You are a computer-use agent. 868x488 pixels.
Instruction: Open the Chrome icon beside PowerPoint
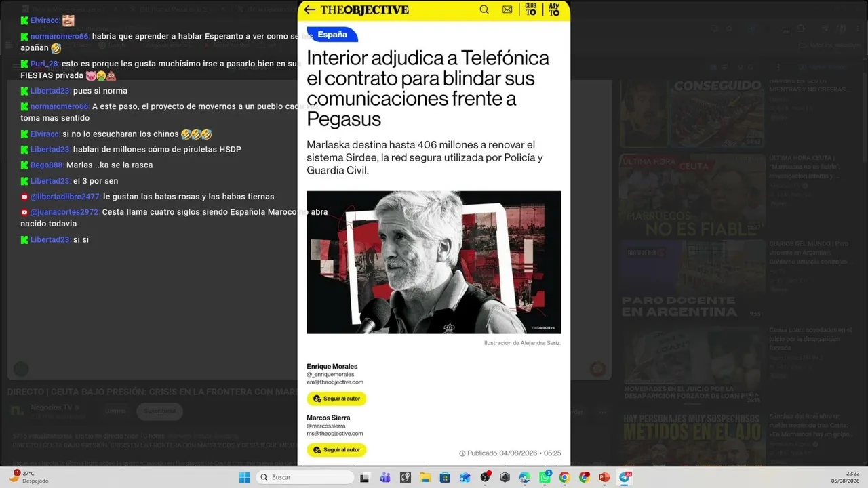(x=585, y=477)
